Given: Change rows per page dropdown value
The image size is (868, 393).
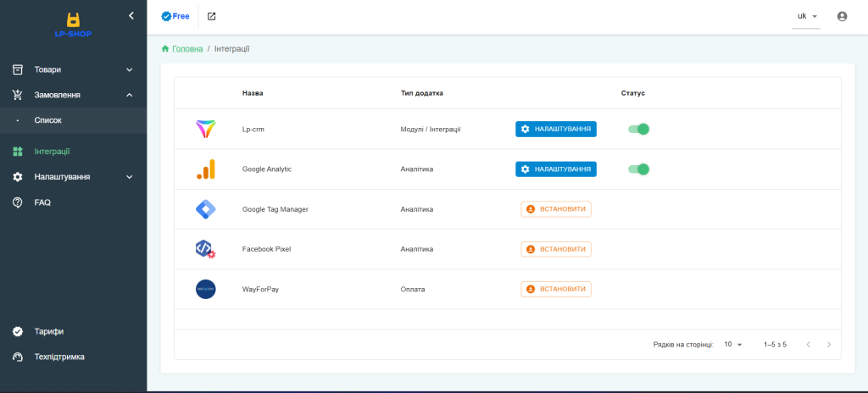Looking at the screenshot, I should click(732, 345).
